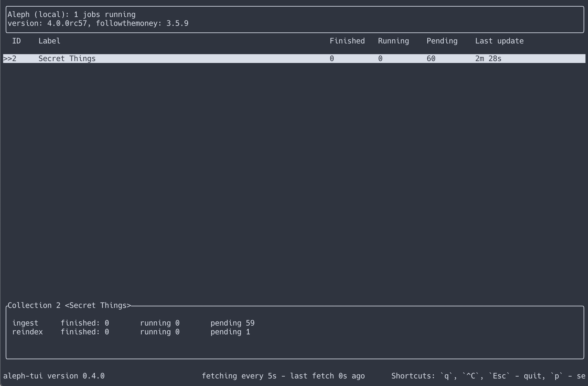
Task: Click the 'Label' column header
Action: coord(49,41)
